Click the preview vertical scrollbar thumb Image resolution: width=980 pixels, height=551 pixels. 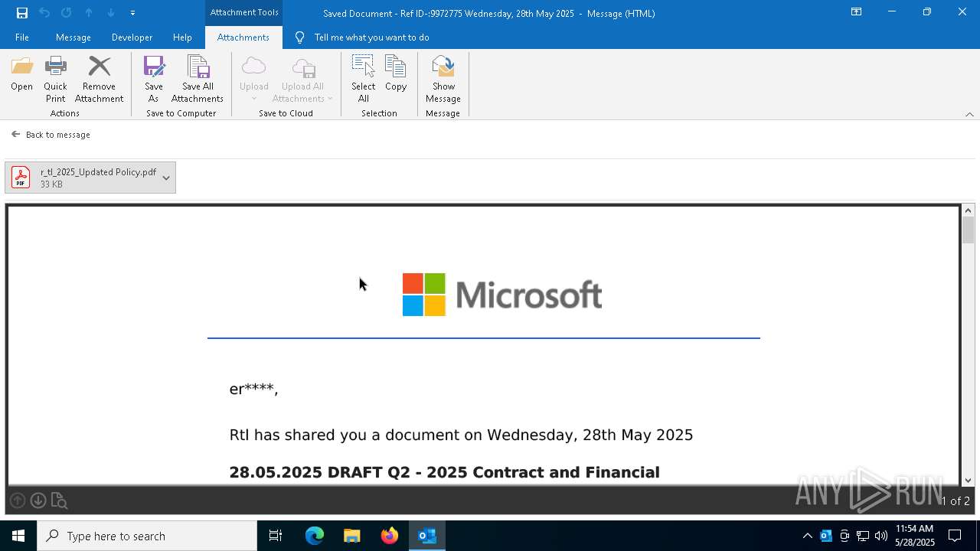968,230
